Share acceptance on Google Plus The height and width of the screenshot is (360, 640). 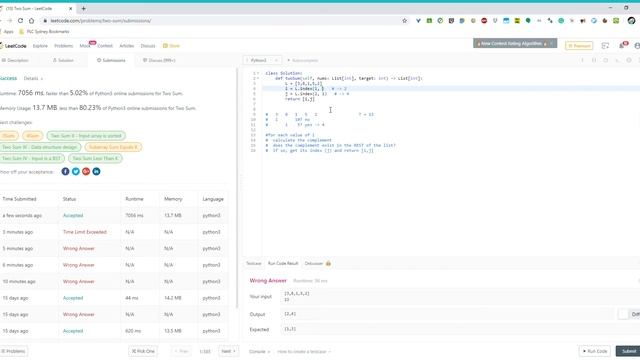pyautogui.click(x=86, y=171)
